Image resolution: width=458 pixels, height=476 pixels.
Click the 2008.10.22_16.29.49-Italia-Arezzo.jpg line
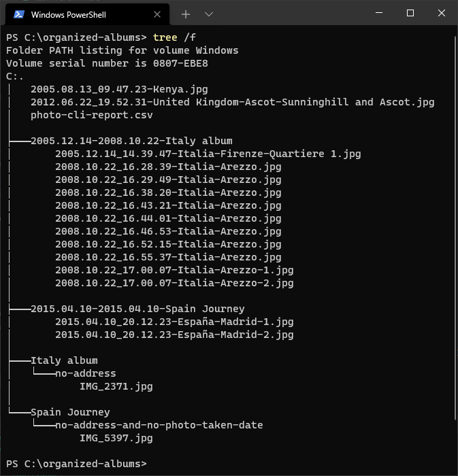tap(168, 180)
